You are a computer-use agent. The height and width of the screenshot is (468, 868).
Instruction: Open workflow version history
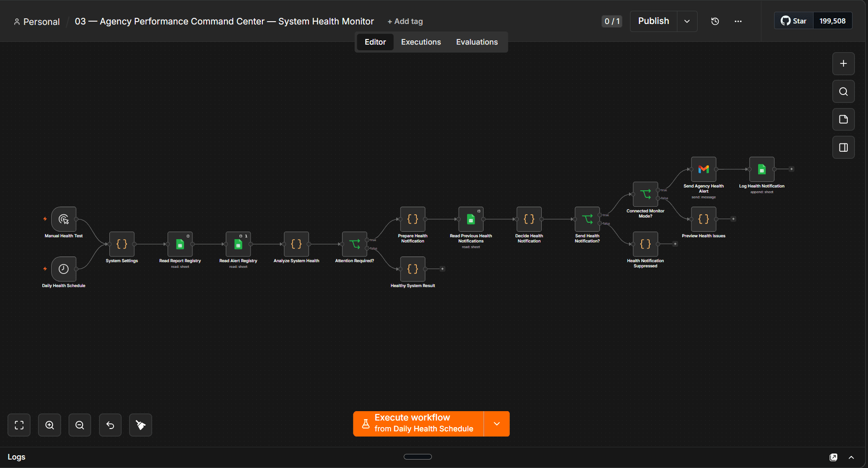715,21
